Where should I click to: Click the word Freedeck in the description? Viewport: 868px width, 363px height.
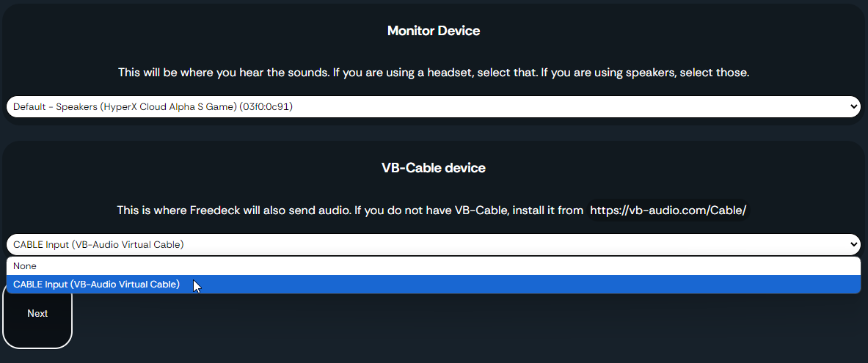point(215,210)
